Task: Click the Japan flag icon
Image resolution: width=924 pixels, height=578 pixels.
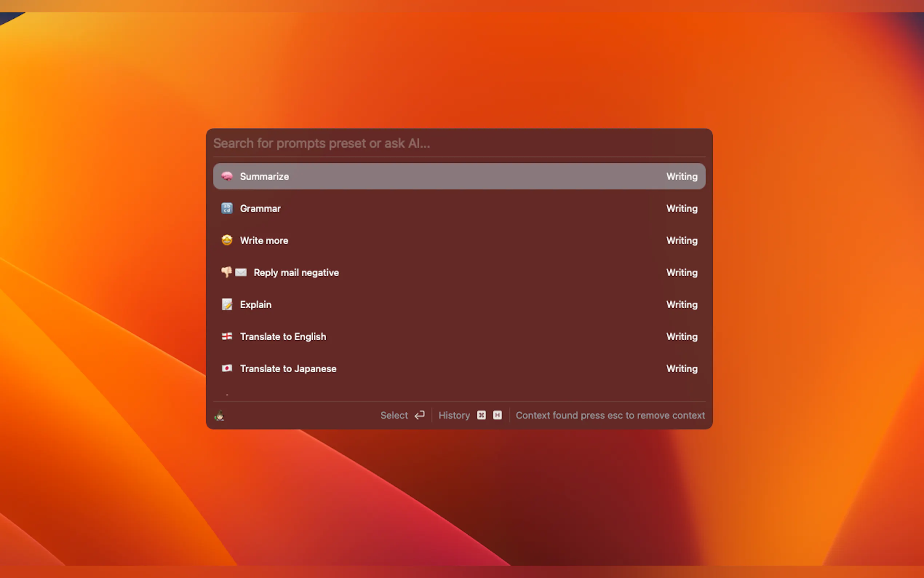Action: pos(227,368)
